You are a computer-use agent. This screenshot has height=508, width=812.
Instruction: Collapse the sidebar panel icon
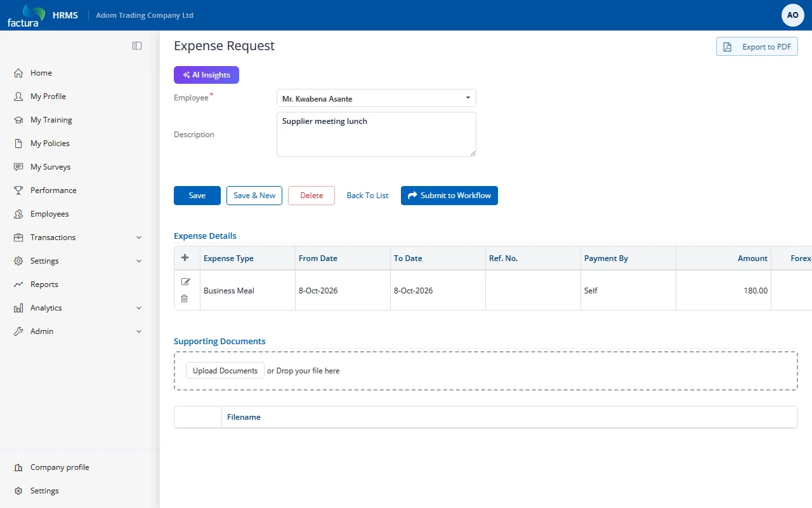(x=137, y=46)
